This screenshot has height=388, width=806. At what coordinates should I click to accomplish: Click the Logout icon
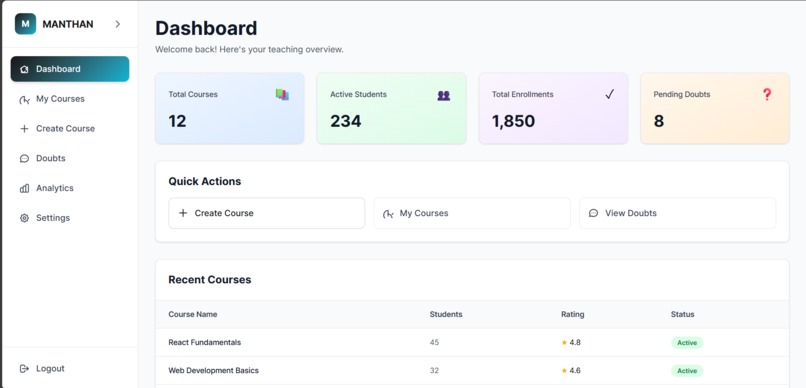[24, 368]
